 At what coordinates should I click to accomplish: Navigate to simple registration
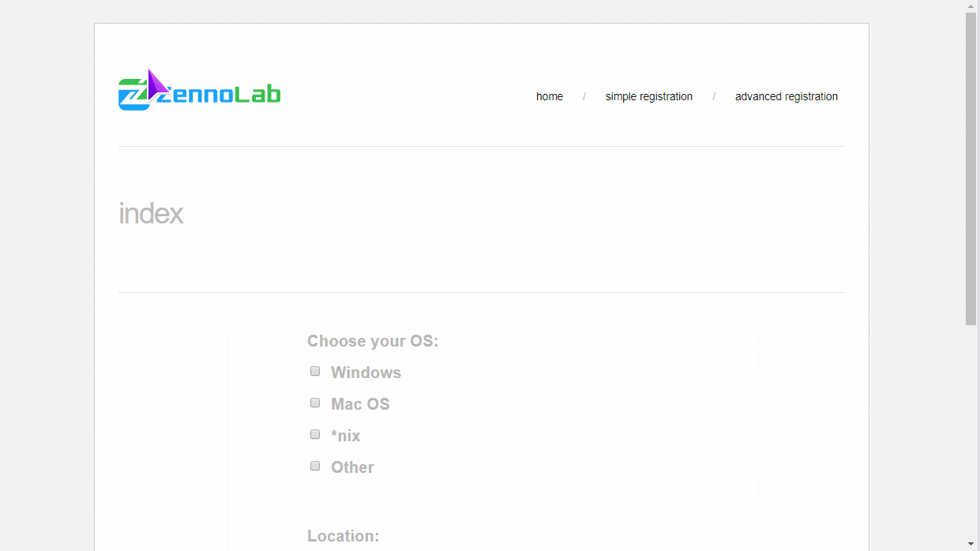pyautogui.click(x=648, y=96)
